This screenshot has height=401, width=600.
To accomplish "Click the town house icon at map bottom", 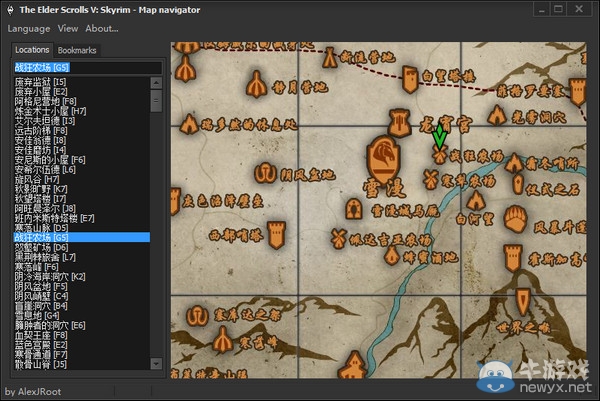I will tap(354, 364).
